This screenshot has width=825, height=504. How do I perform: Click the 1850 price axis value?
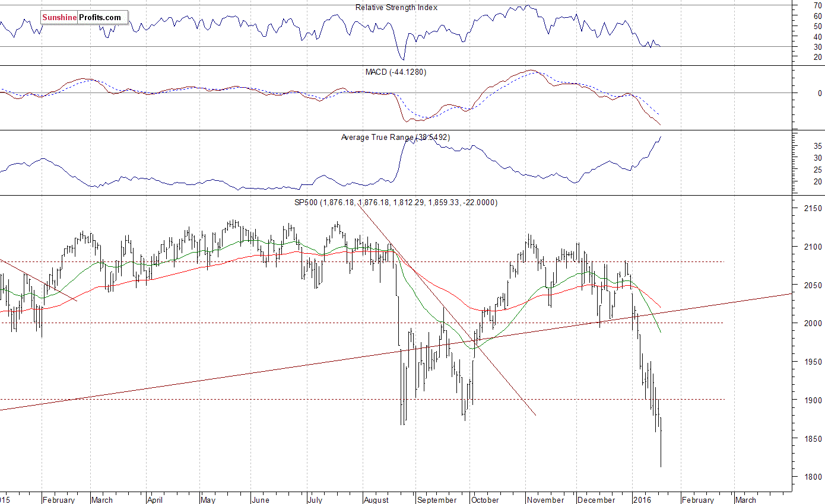[813, 439]
